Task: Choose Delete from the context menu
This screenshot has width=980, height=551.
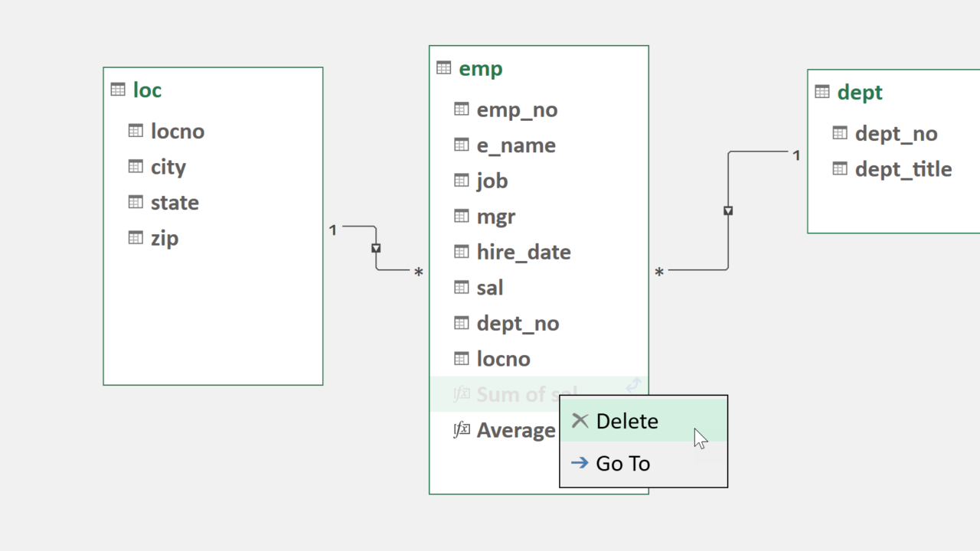Action: click(626, 421)
